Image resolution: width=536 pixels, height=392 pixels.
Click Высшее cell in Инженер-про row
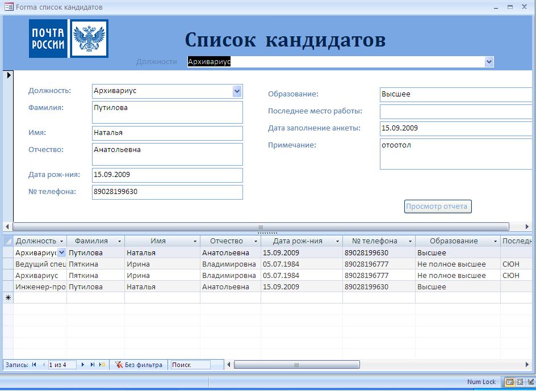(458, 287)
